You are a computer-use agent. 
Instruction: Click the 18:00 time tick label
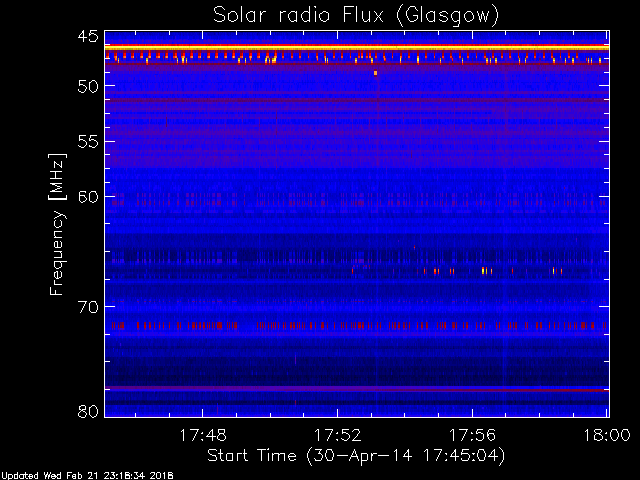(607, 435)
